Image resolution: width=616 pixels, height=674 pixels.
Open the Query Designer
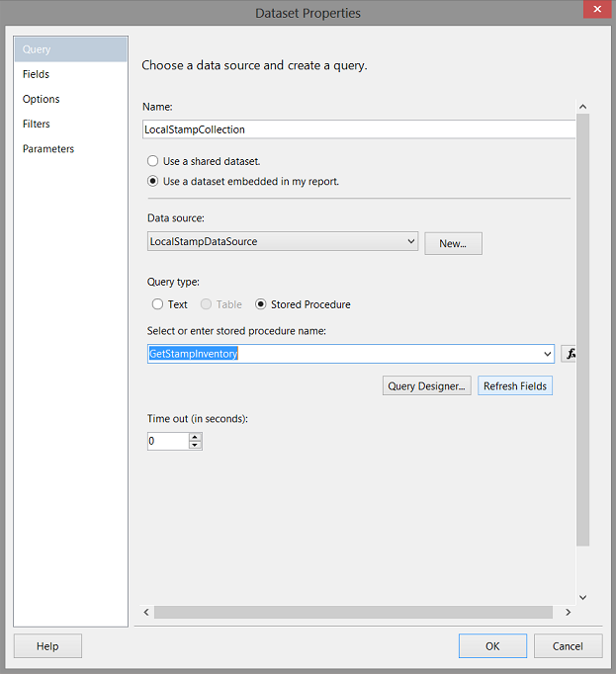(426, 386)
